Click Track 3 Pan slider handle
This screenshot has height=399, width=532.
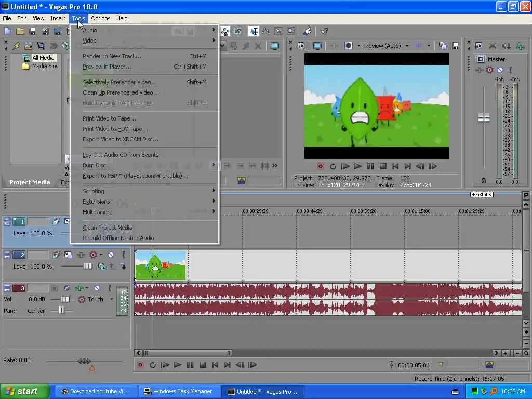coord(61,310)
